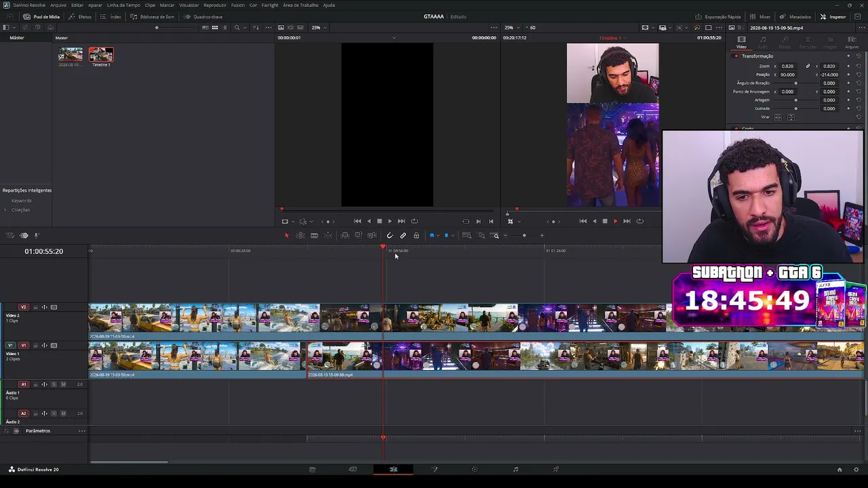Click the Detail Zoom icon
The width and height of the screenshot is (868, 488).
click(x=481, y=235)
